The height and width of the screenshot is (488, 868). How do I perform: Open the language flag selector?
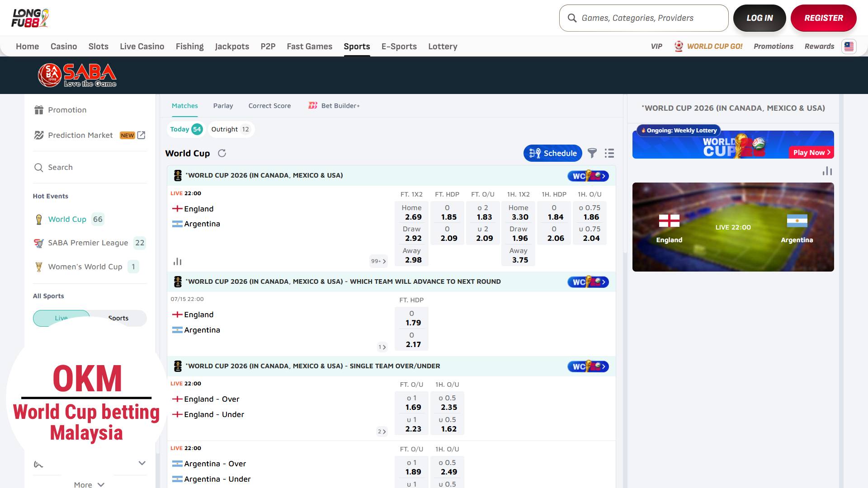tap(849, 46)
